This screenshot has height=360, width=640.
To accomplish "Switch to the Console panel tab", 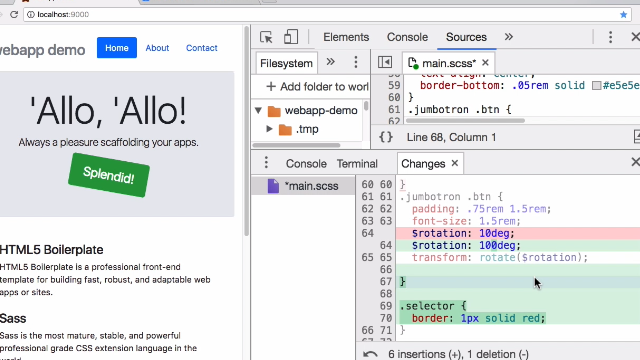I will [x=407, y=37].
